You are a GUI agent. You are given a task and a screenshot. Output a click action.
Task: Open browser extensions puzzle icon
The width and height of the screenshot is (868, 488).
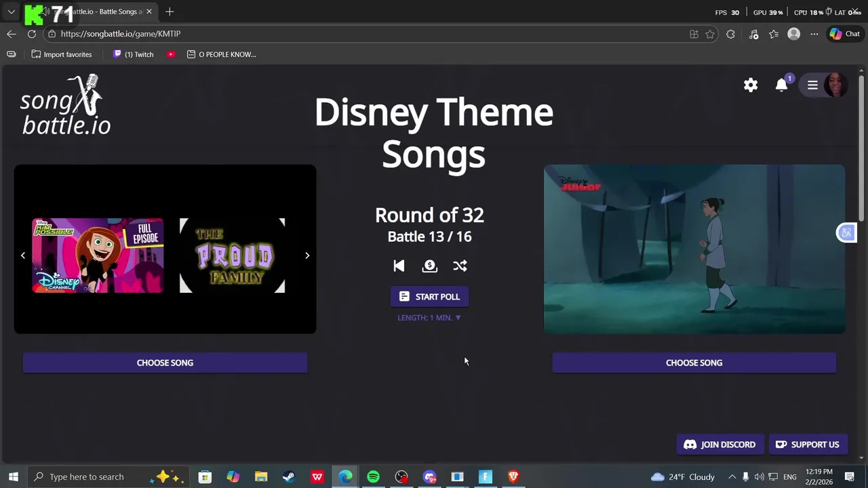pos(730,34)
